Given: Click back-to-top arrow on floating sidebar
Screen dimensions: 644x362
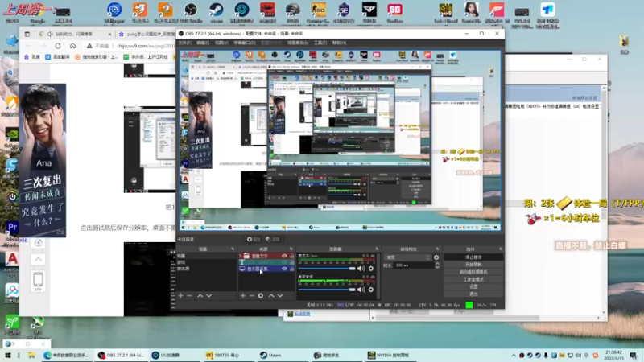Looking at the screenshot, I should pyautogui.click(x=38, y=259).
